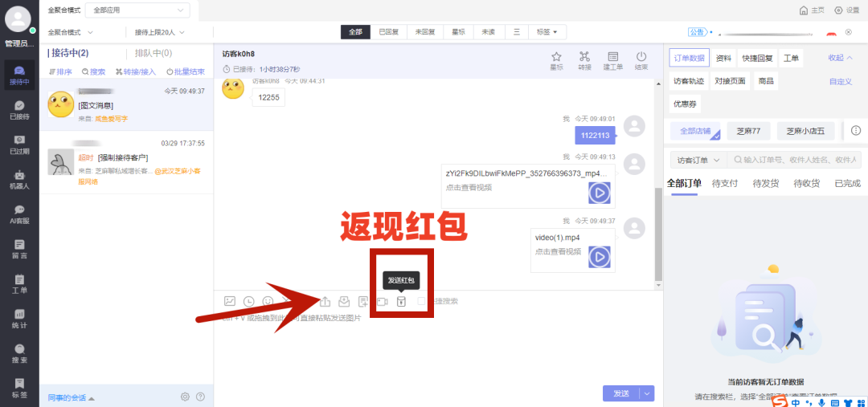The image size is (868, 407).
Task: Click the settings gear icon under conversation list
Action: click(x=186, y=397)
